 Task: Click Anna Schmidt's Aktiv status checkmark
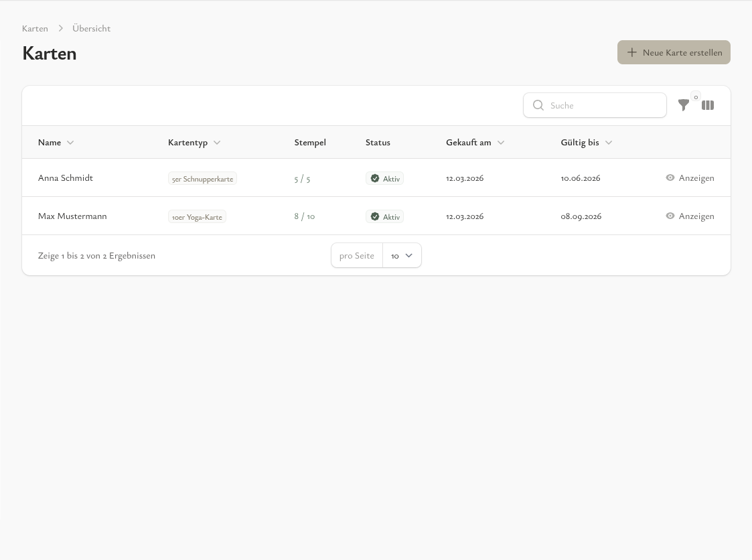[x=375, y=179]
